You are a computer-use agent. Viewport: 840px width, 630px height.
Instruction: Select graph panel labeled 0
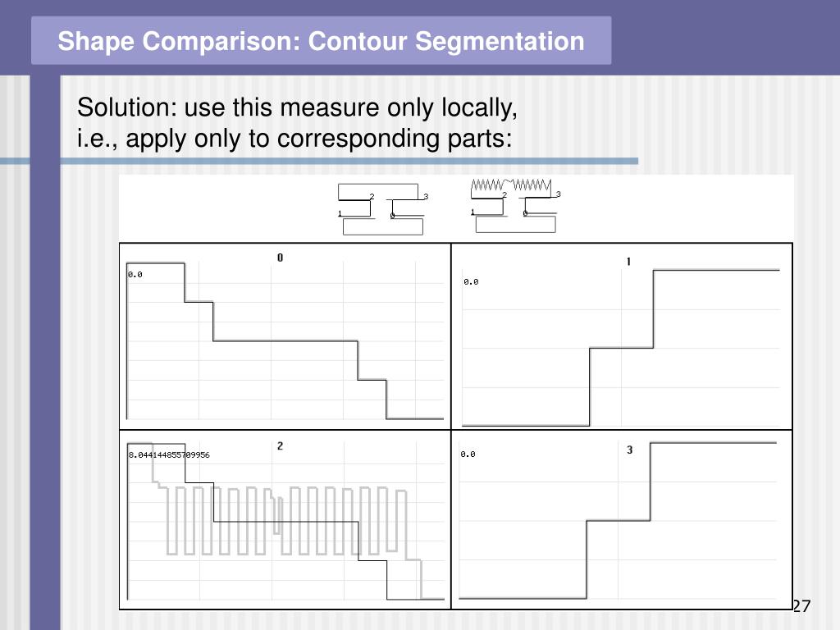(285, 336)
